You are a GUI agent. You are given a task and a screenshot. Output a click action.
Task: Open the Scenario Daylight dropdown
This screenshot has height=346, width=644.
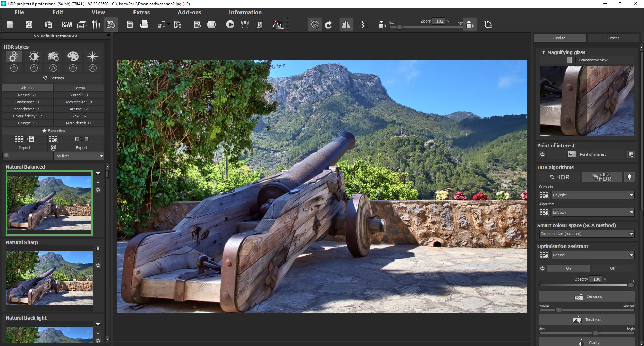(593, 195)
